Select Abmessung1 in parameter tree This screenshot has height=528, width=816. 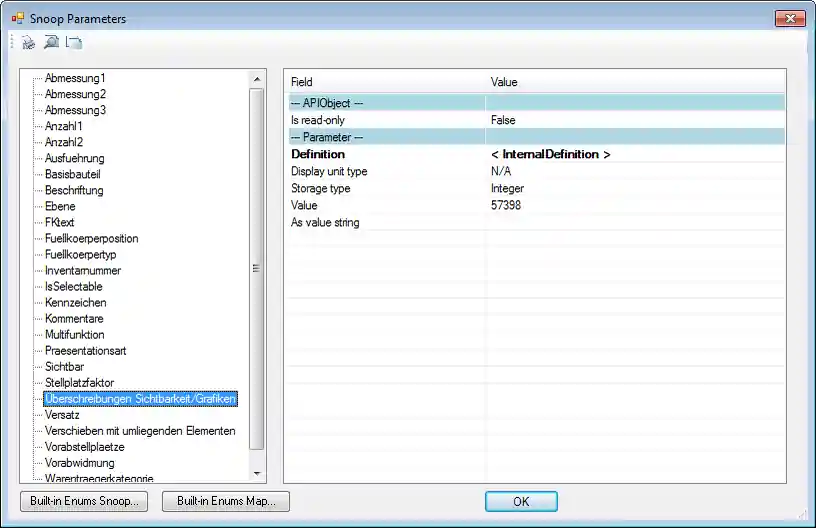(x=75, y=78)
